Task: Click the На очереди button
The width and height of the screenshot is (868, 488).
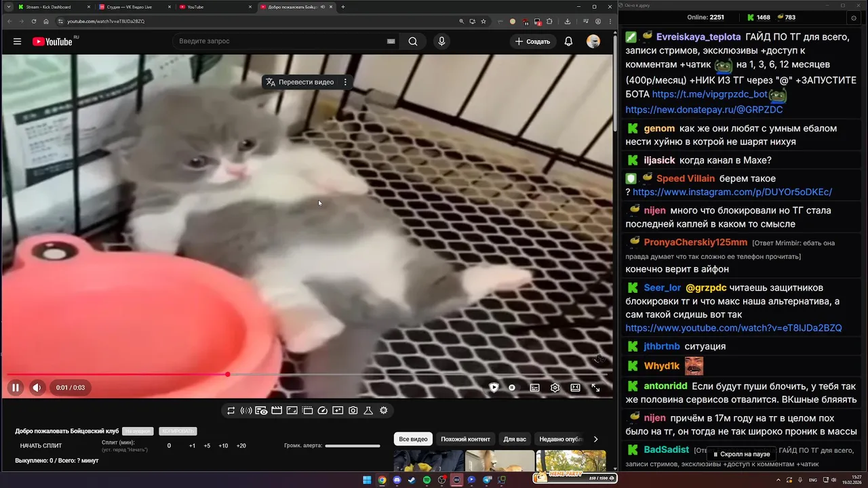Action: tap(138, 431)
